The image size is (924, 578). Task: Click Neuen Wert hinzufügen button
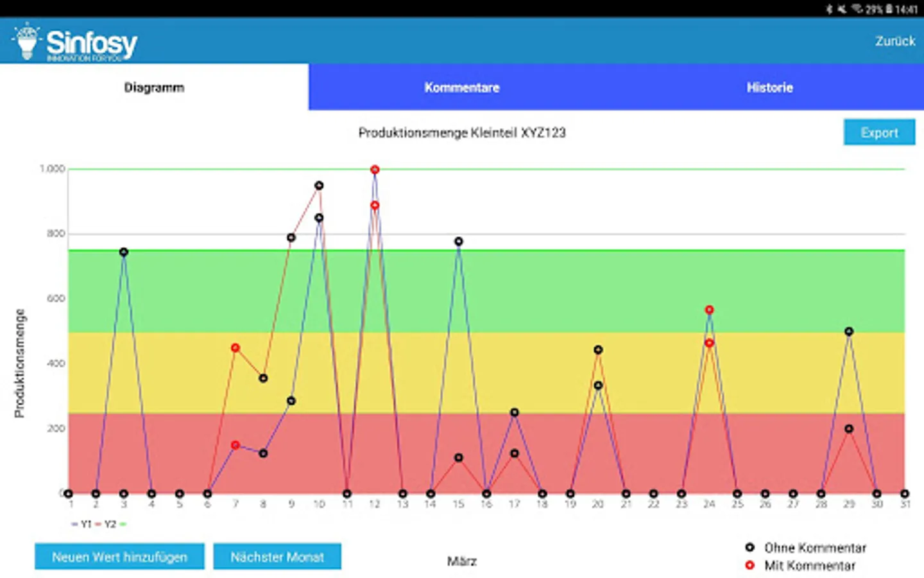[x=119, y=557]
